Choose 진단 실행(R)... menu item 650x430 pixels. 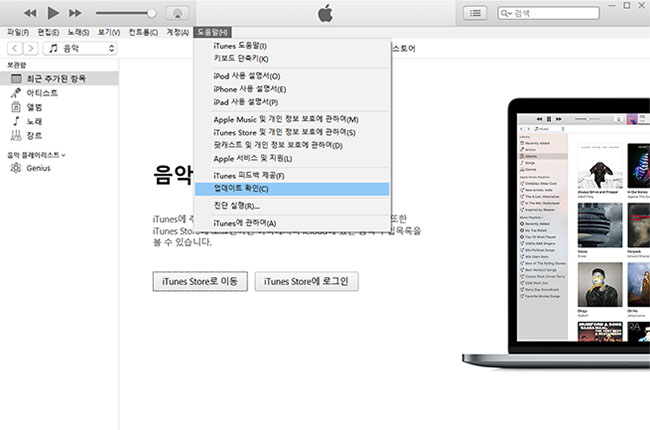(292, 206)
